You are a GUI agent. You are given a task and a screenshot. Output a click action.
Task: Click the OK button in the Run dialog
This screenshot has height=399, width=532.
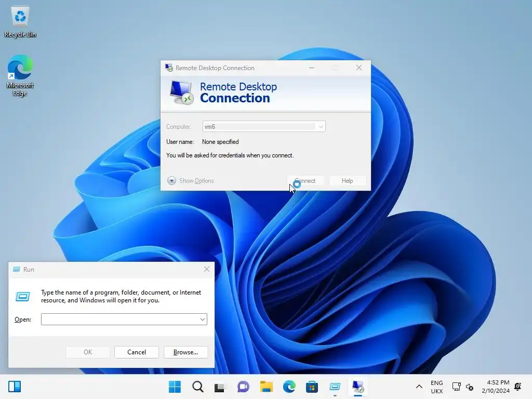point(87,352)
